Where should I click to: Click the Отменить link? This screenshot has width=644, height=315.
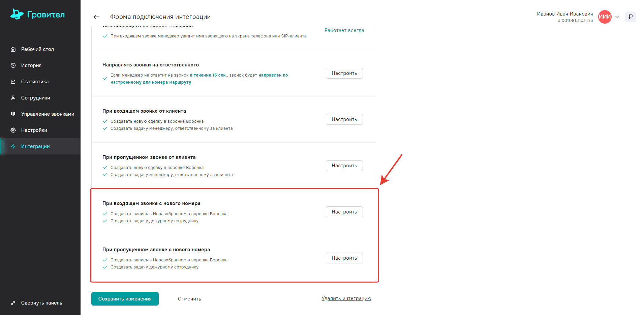click(x=189, y=299)
